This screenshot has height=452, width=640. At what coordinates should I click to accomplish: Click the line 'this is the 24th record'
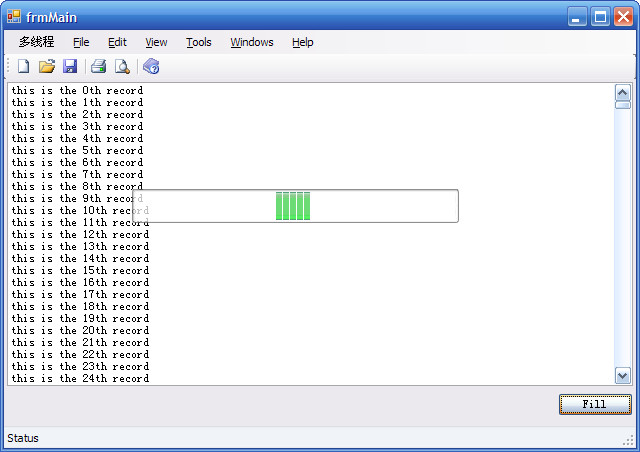80,379
